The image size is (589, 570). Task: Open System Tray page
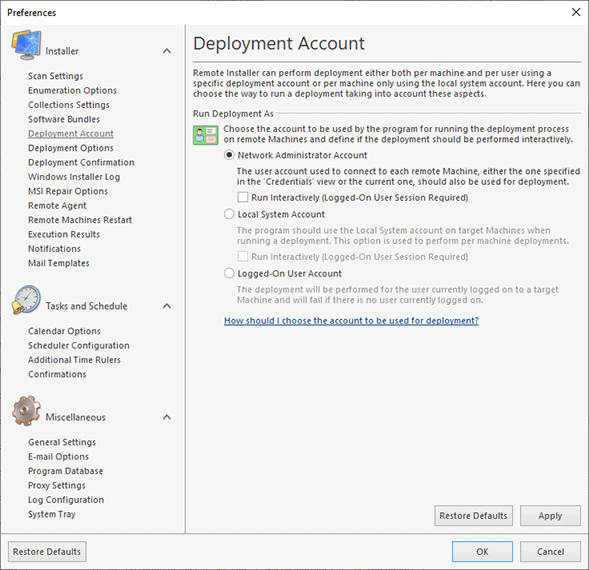tap(52, 514)
